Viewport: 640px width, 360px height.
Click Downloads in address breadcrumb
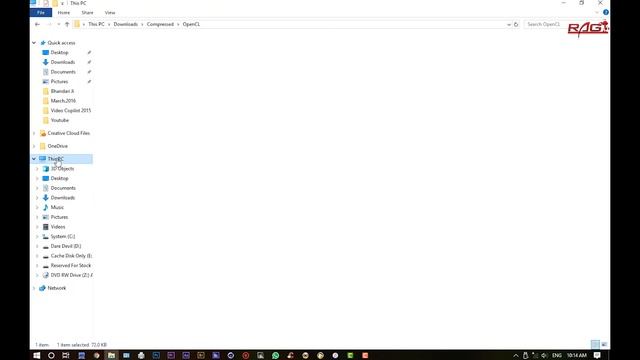coord(126,24)
